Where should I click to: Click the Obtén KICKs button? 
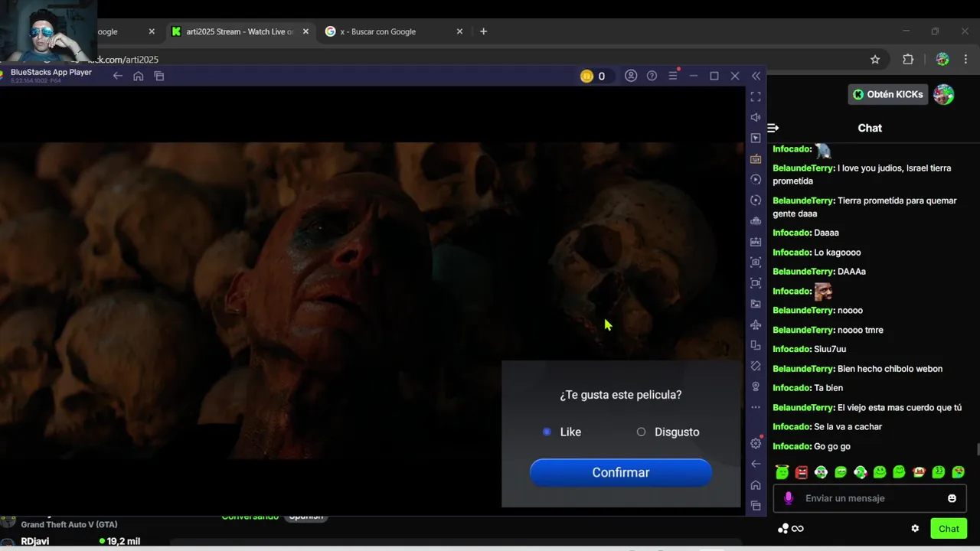pyautogui.click(x=887, y=94)
